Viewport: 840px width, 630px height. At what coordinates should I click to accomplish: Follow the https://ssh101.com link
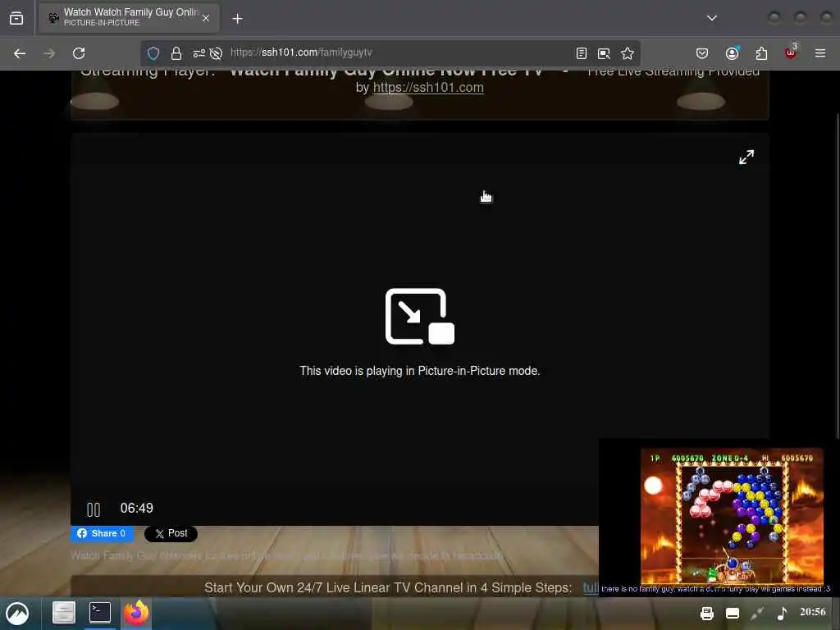[x=428, y=87]
